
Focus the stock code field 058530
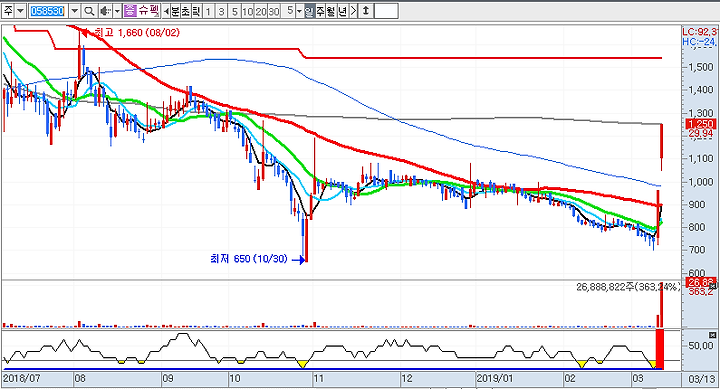[x=48, y=11]
